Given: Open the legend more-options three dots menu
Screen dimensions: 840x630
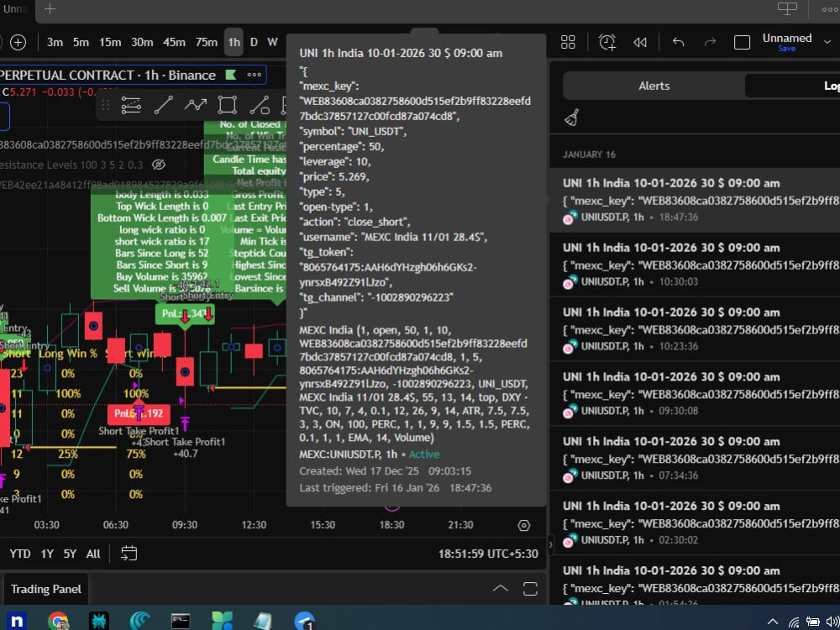Looking at the screenshot, I should (x=254, y=75).
